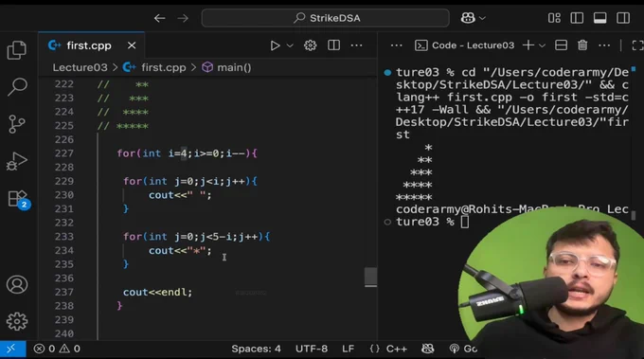644x359 pixels.
Task: Open the Run and Debug view
Action: pyautogui.click(x=17, y=161)
